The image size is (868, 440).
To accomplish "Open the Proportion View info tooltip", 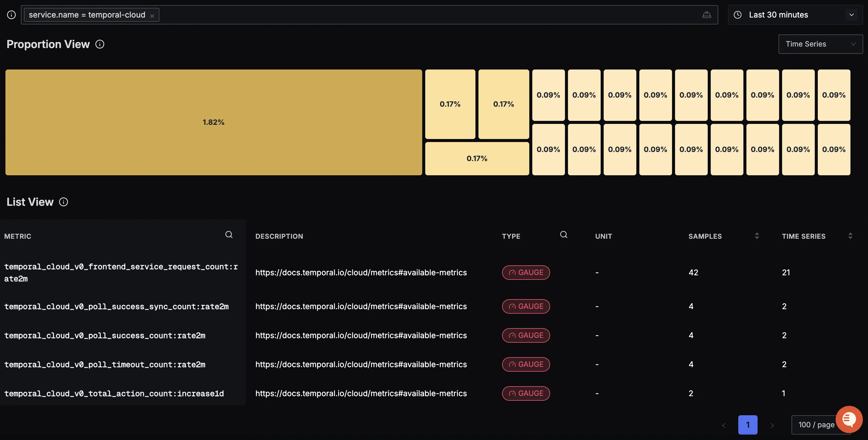I will [x=100, y=44].
